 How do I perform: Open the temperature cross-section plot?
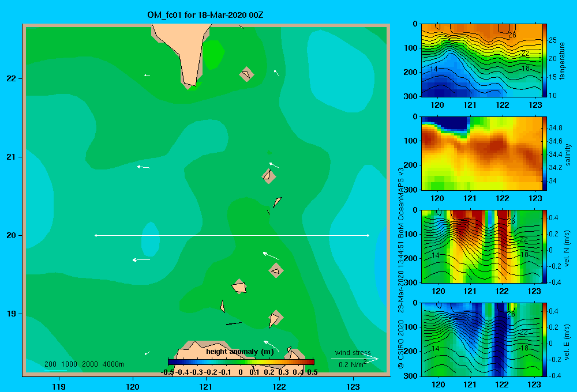click(x=481, y=61)
